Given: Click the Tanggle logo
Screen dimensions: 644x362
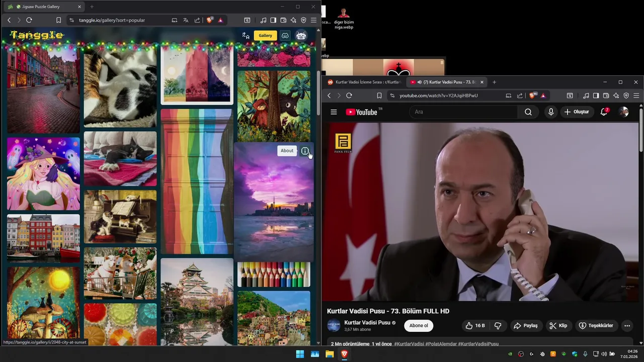Looking at the screenshot, I should point(37,35).
